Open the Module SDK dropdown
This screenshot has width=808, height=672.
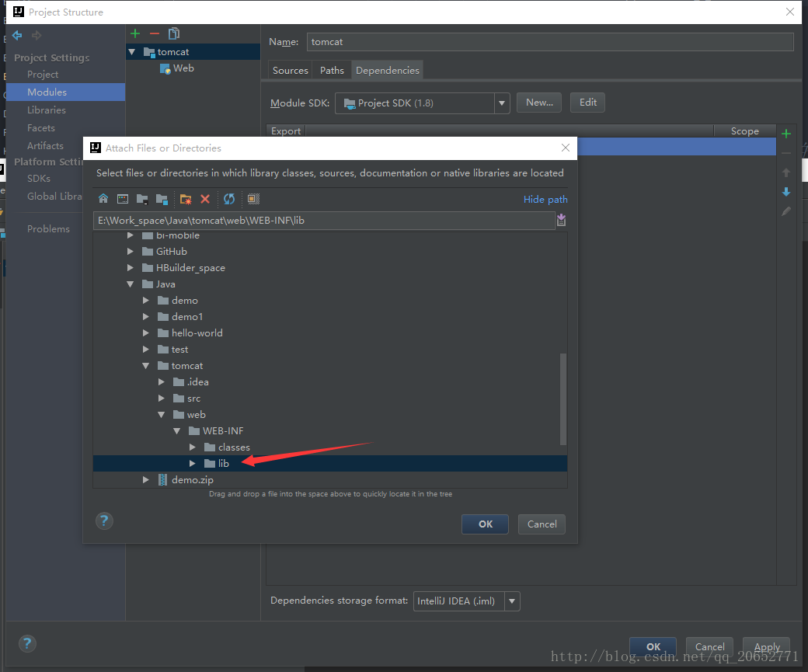pos(501,103)
